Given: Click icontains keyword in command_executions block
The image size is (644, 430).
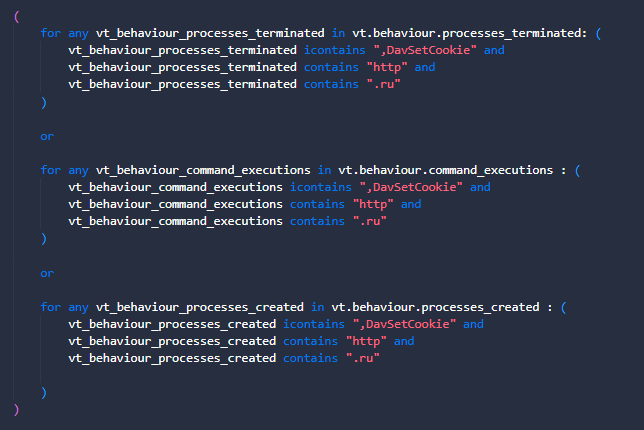Looking at the screenshot, I should 321,187.
